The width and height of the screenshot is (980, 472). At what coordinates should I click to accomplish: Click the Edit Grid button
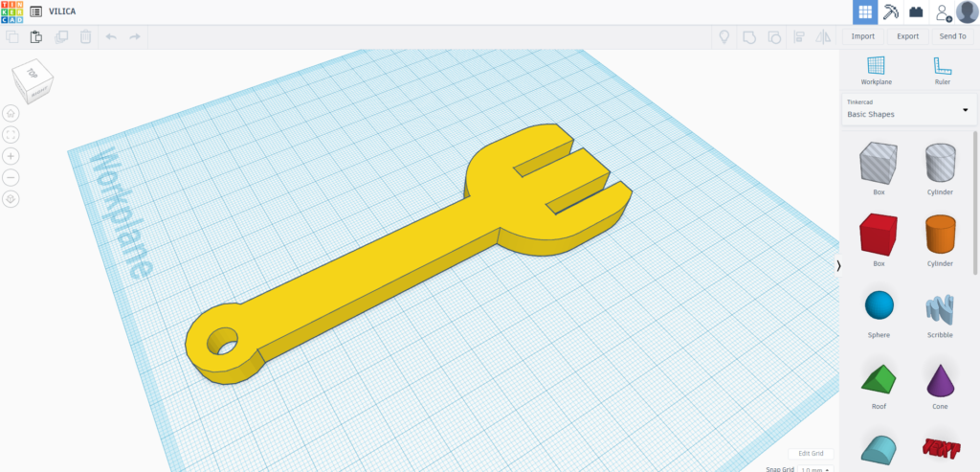(811, 453)
